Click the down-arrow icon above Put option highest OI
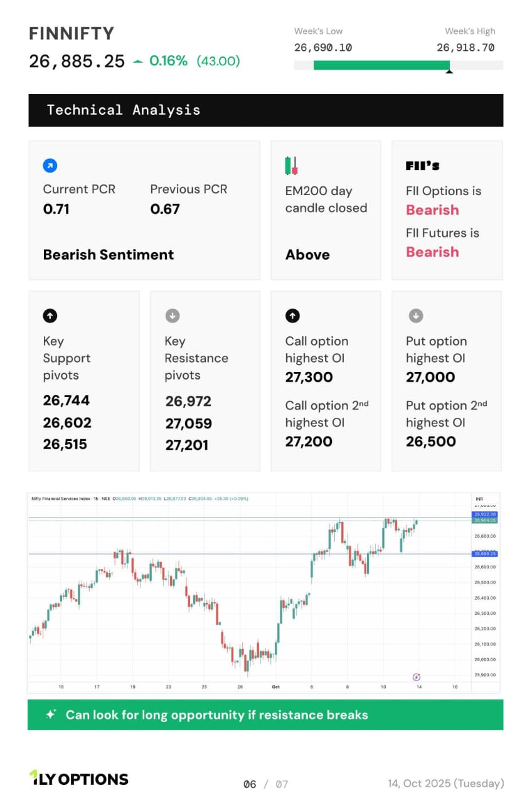This screenshot has height=803, width=532. click(x=415, y=316)
